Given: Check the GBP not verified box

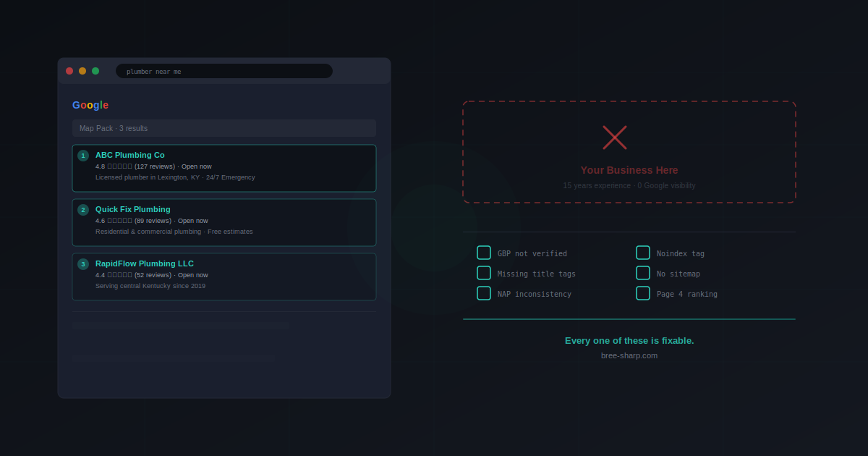Looking at the screenshot, I should 484,253.
